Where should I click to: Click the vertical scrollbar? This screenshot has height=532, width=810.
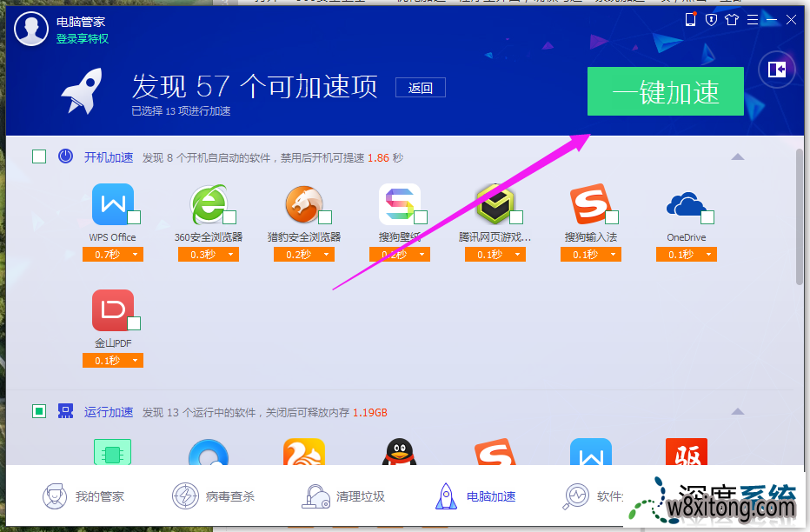[799, 217]
